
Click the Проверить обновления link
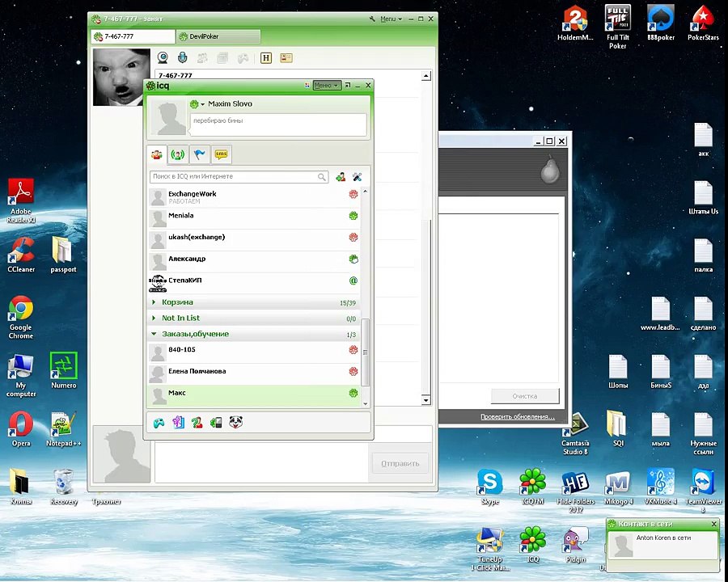(517, 417)
